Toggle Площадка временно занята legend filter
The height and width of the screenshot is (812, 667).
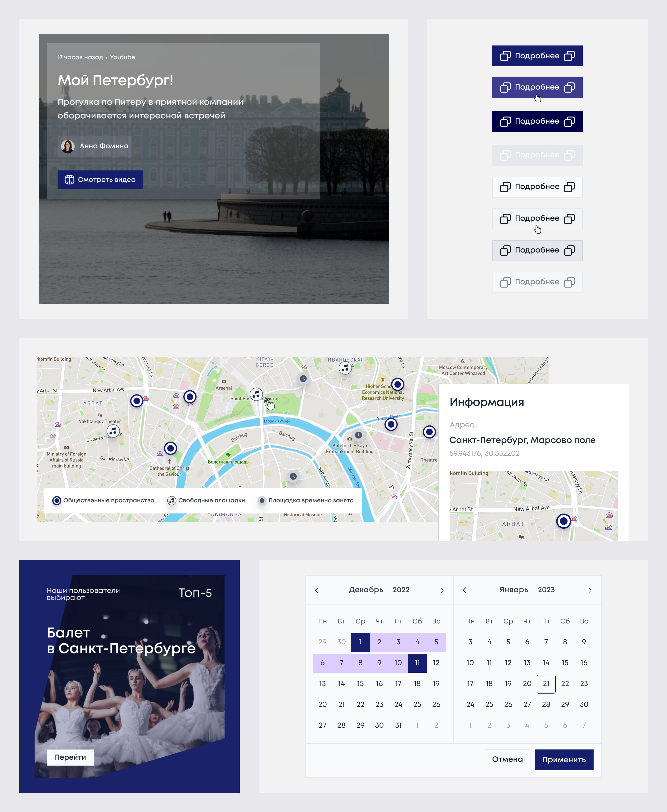pyautogui.click(x=306, y=500)
